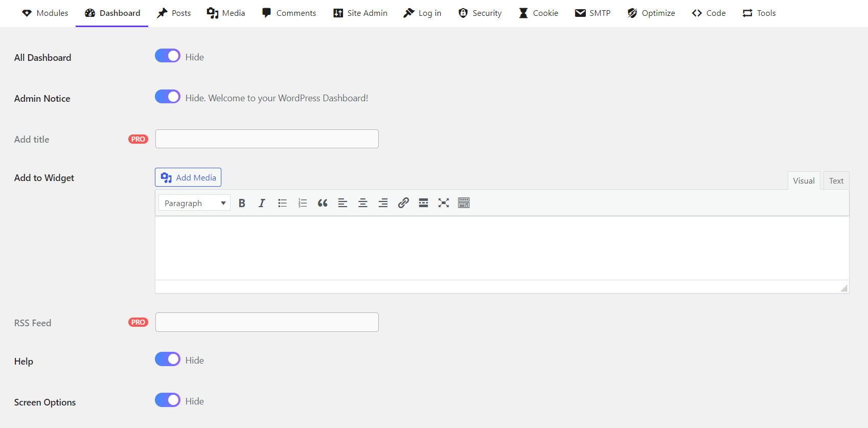Click the RSS Feed input field
The width and height of the screenshot is (868, 428).
coord(267,322)
